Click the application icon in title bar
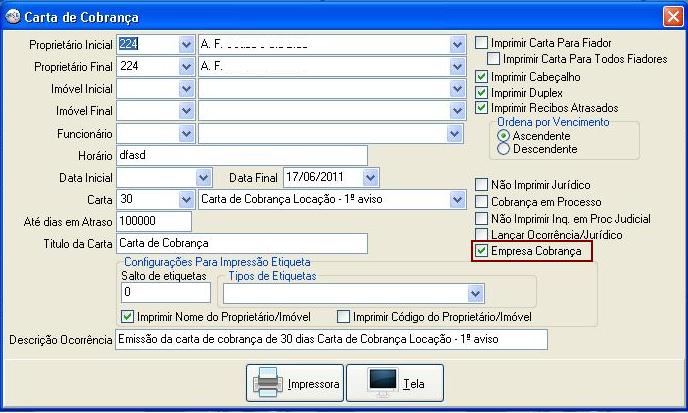 pyautogui.click(x=12, y=17)
